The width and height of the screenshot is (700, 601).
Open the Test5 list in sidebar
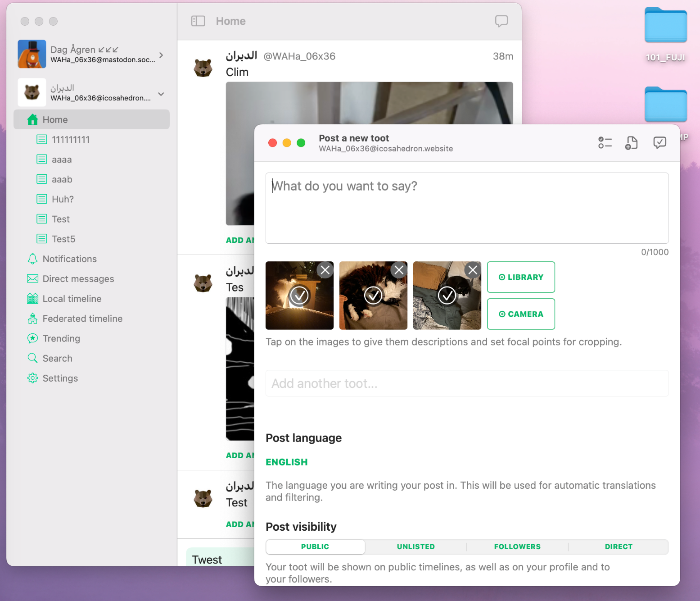[x=63, y=239]
